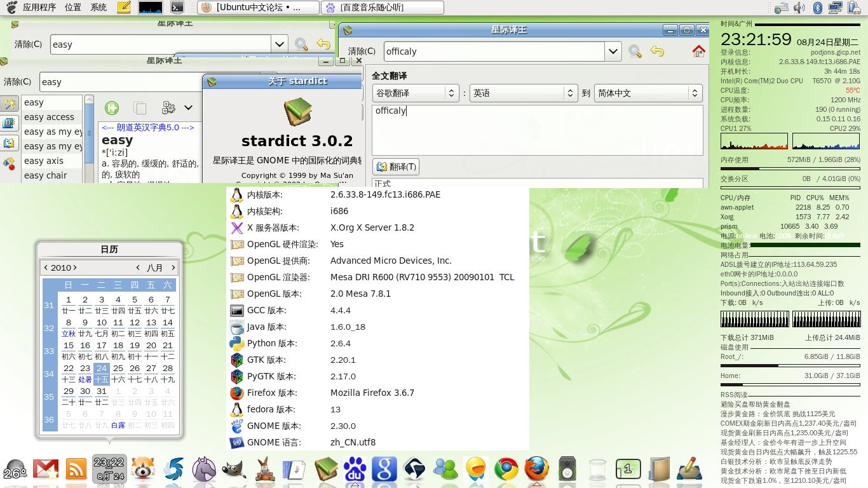Click 清除(C) in the 'officaly' window

(x=362, y=51)
